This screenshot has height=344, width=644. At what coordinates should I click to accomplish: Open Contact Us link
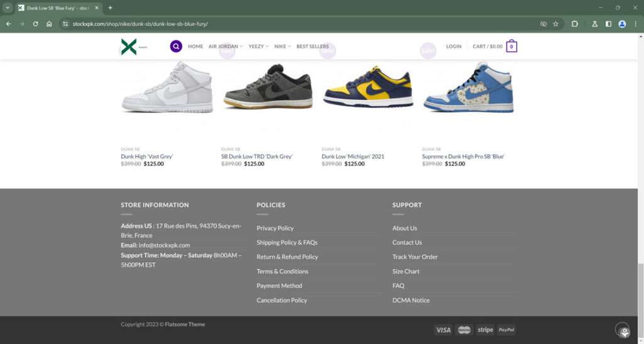(x=407, y=242)
